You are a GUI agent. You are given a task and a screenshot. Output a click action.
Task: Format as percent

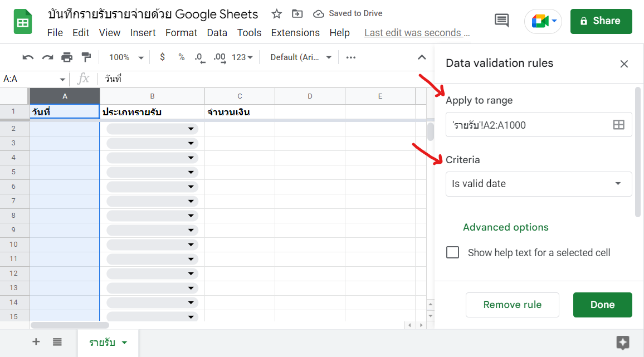coord(182,57)
